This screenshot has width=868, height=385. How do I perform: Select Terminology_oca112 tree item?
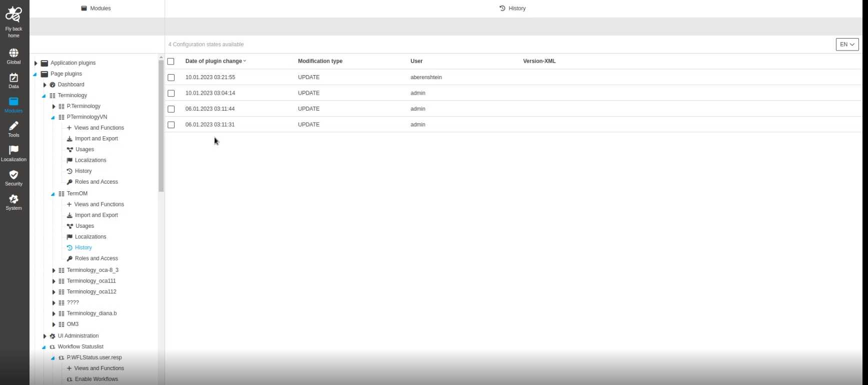(92, 292)
